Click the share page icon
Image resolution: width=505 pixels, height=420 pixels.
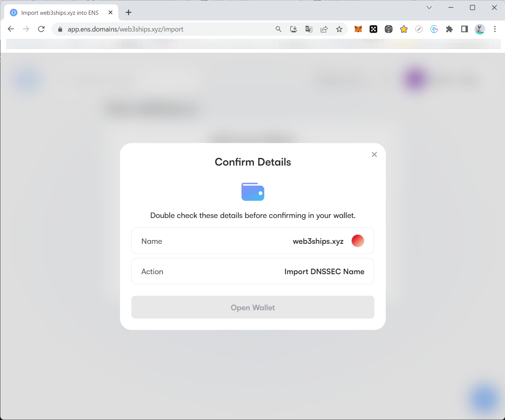324,29
